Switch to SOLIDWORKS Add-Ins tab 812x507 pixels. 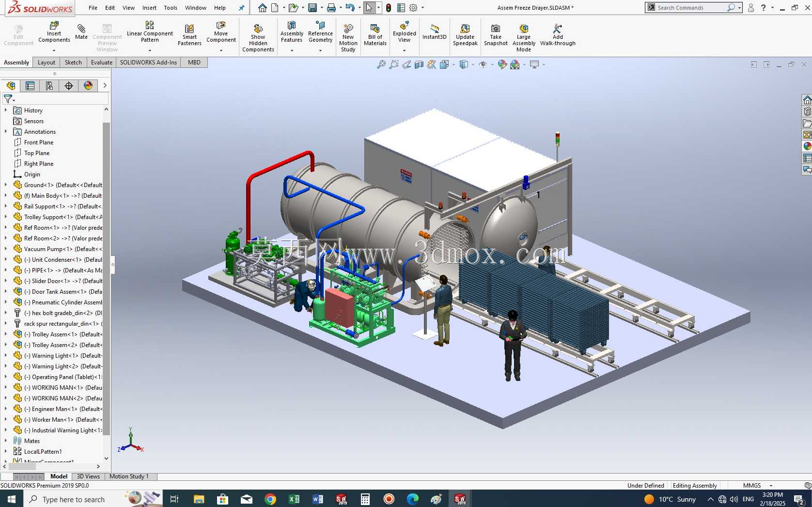[148, 63]
